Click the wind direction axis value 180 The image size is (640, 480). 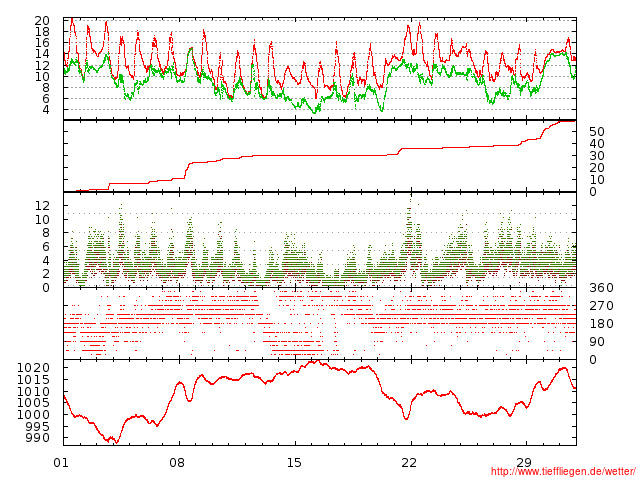pyautogui.click(x=601, y=324)
